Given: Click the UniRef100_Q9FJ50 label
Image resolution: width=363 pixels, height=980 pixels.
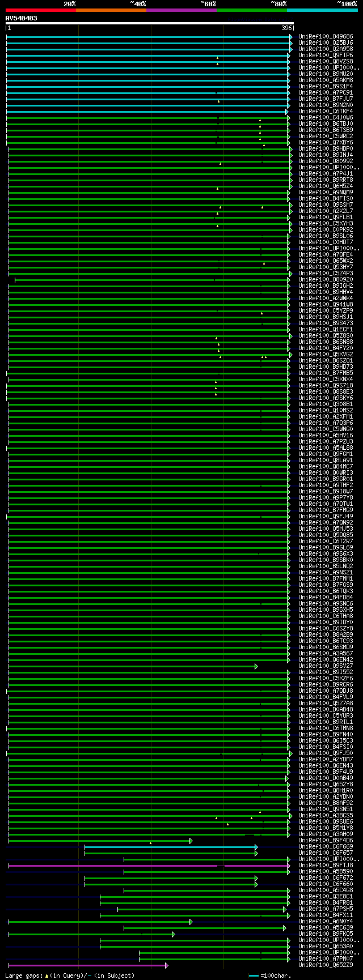Looking at the screenshot, I should (326, 753).
